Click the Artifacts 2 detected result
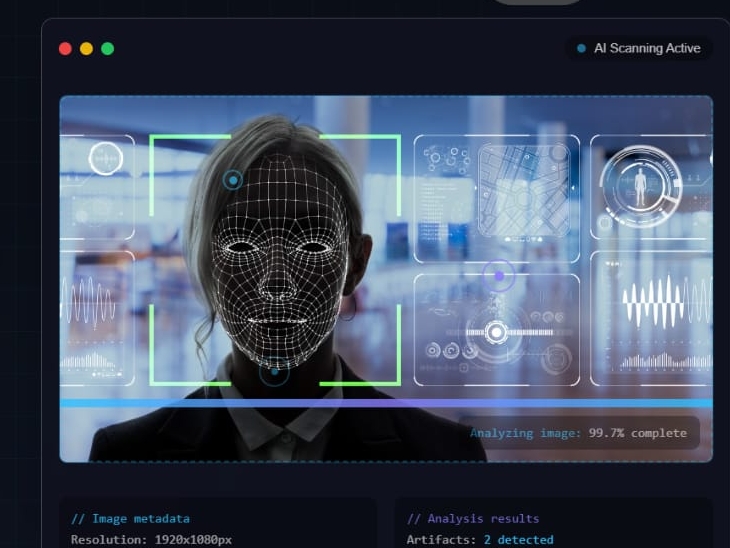Screen dimensions: 730x548 pos(479,540)
